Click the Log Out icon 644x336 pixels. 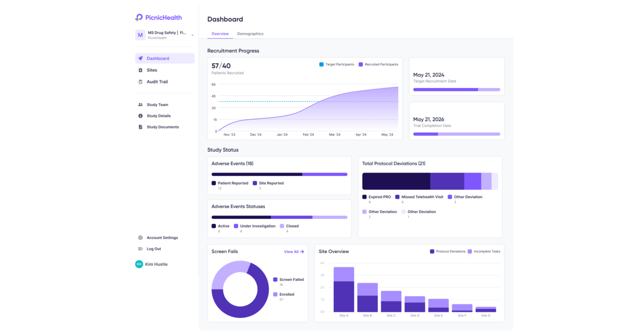[x=141, y=249]
